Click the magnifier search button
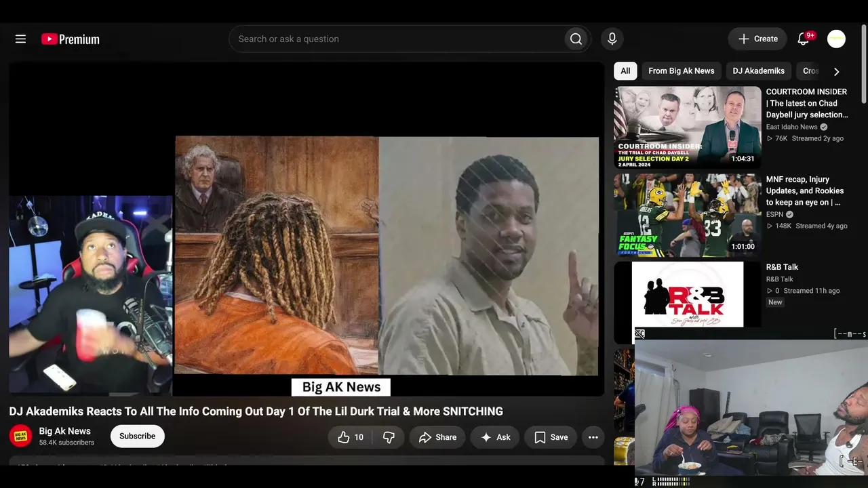The width and height of the screenshot is (868, 488). tap(576, 39)
